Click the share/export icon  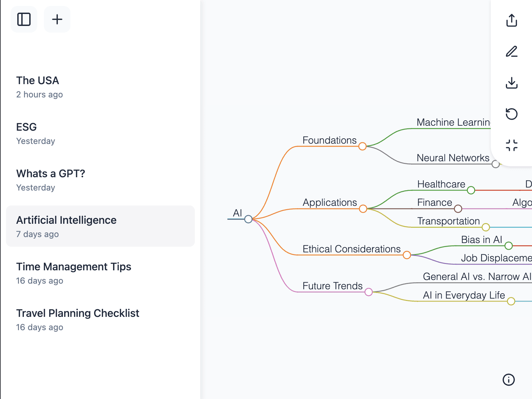coord(511,20)
